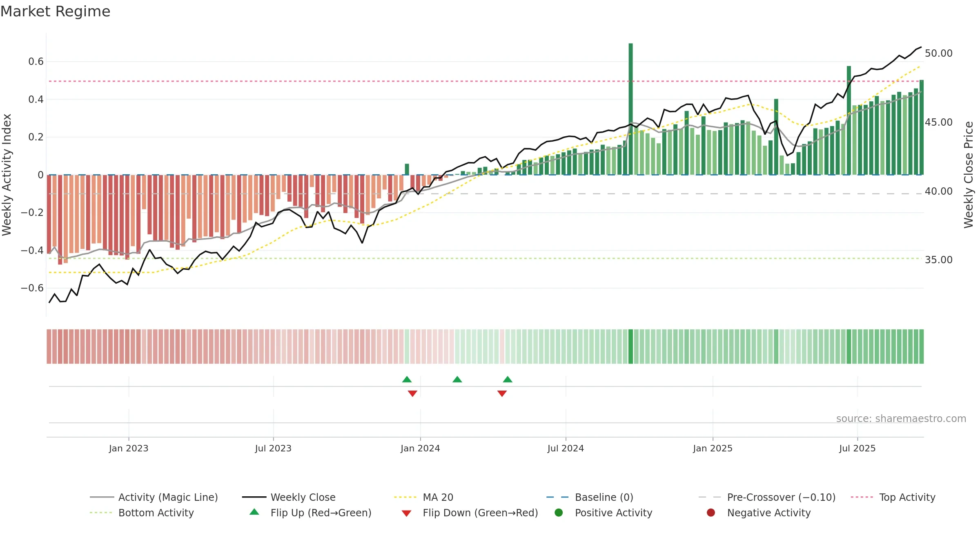
Task: Click the lone pink stripe among pale green stripes
Action: [x=502, y=347]
